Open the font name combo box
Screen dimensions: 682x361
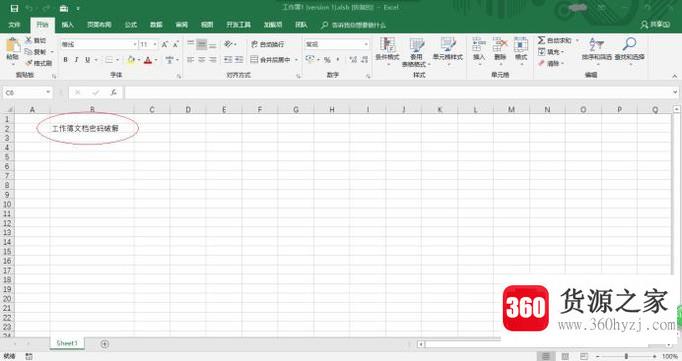(99, 44)
